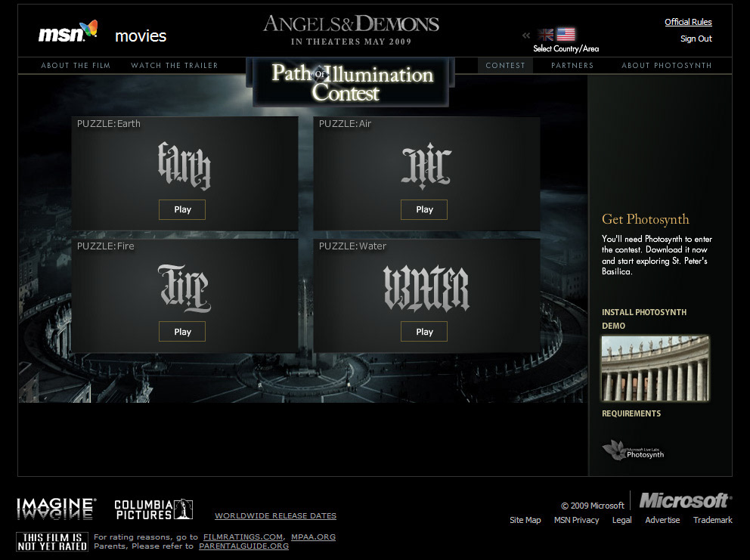Play the Air puzzle
The image size is (750, 560).
(x=424, y=209)
